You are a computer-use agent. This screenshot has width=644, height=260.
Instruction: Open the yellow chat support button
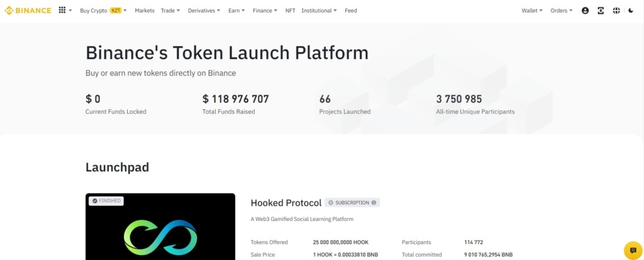633,250
